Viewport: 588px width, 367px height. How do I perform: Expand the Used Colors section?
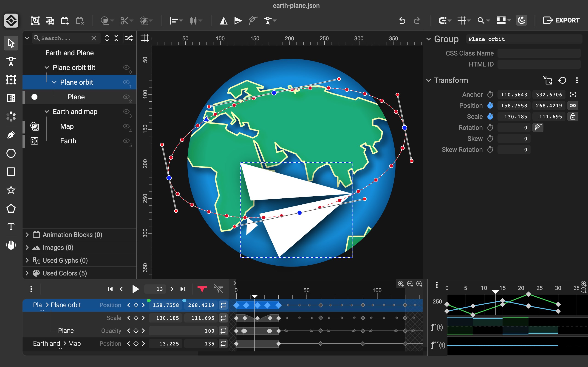click(27, 273)
